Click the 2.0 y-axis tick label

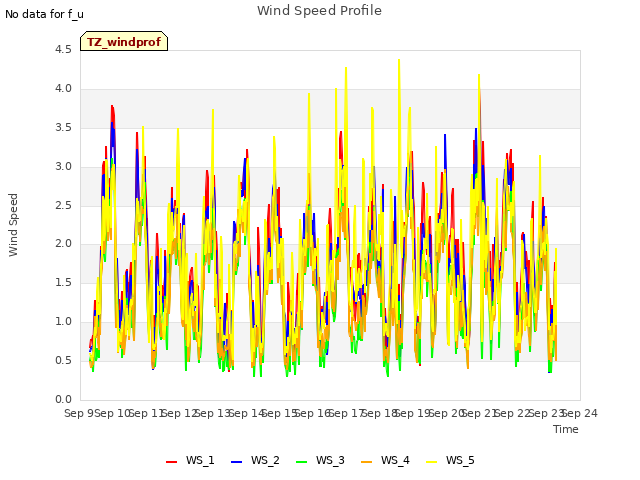coord(63,244)
